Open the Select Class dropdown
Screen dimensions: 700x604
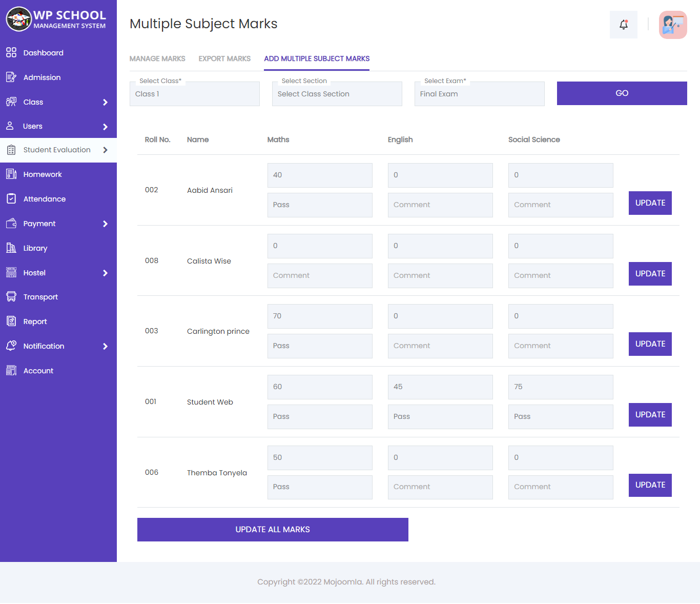(x=194, y=94)
